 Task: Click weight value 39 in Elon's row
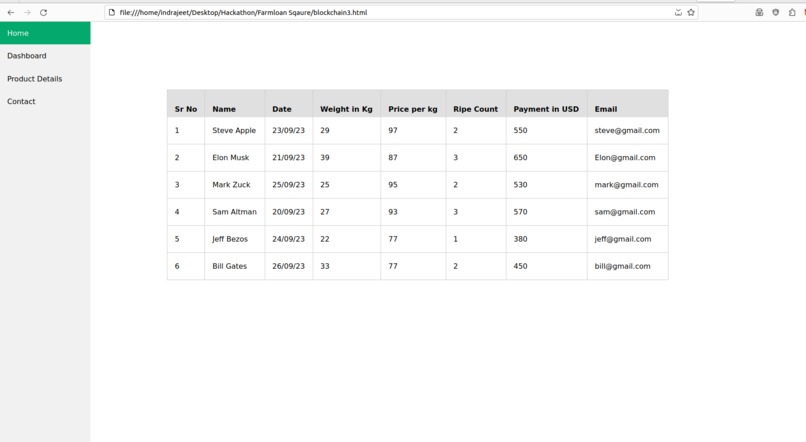tap(325, 158)
